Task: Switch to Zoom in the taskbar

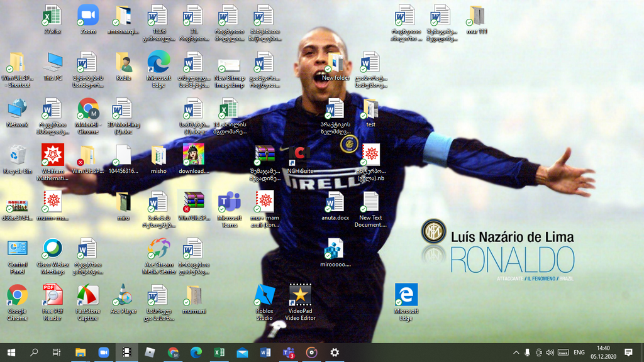Action: 104,353
